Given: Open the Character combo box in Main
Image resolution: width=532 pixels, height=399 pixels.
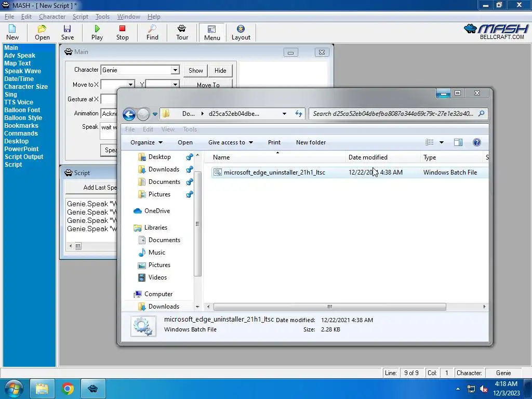Looking at the screenshot, I should [175, 70].
